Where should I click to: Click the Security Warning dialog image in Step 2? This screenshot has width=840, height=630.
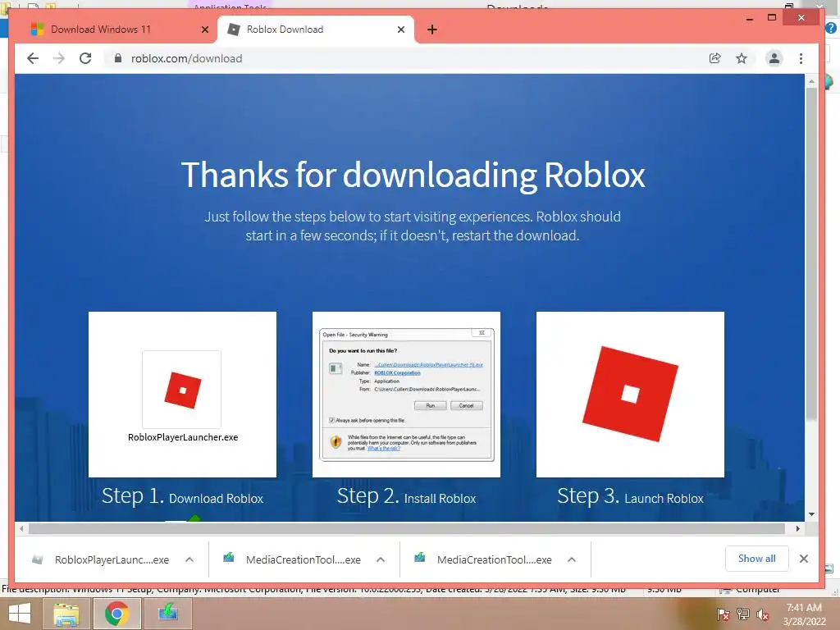[407, 395]
